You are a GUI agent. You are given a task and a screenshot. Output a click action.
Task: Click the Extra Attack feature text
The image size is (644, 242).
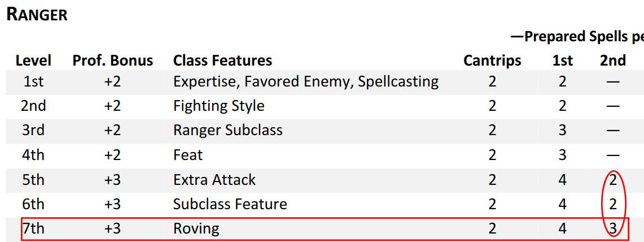tap(214, 180)
